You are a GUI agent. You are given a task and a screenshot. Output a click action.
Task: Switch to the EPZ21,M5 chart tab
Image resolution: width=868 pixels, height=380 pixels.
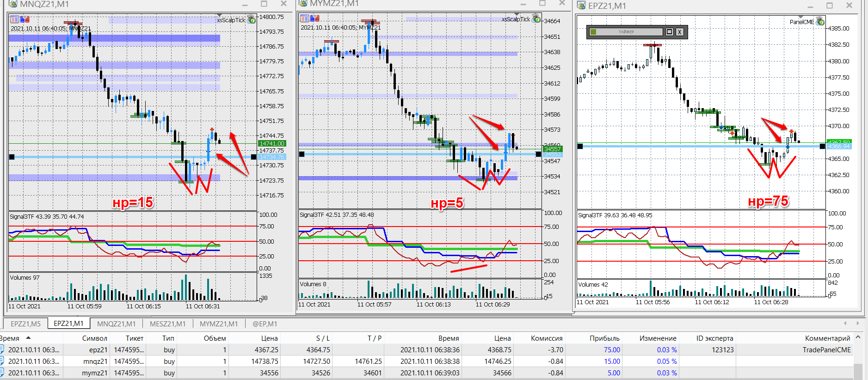coord(26,324)
